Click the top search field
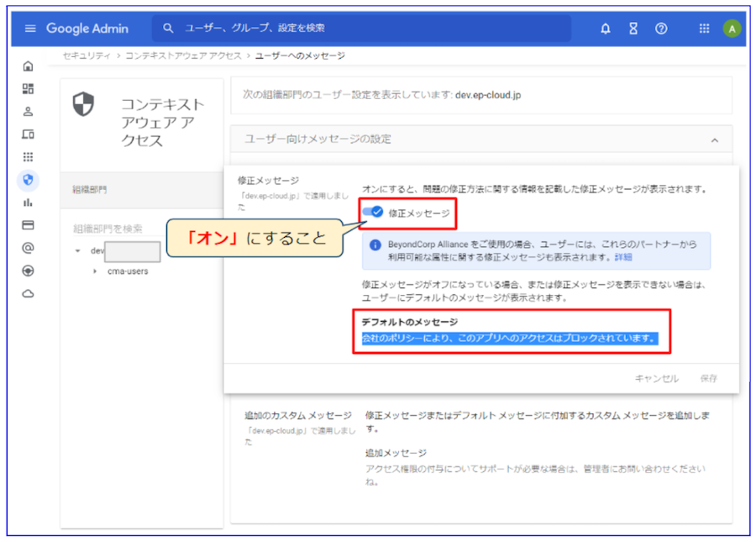The width and height of the screenshot is (756, 542). 361,29
